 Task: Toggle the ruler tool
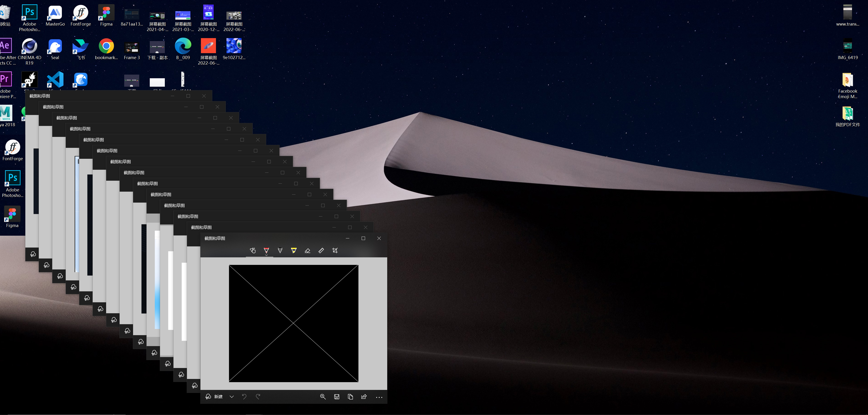pyautogui.click(x=321, y=250)
